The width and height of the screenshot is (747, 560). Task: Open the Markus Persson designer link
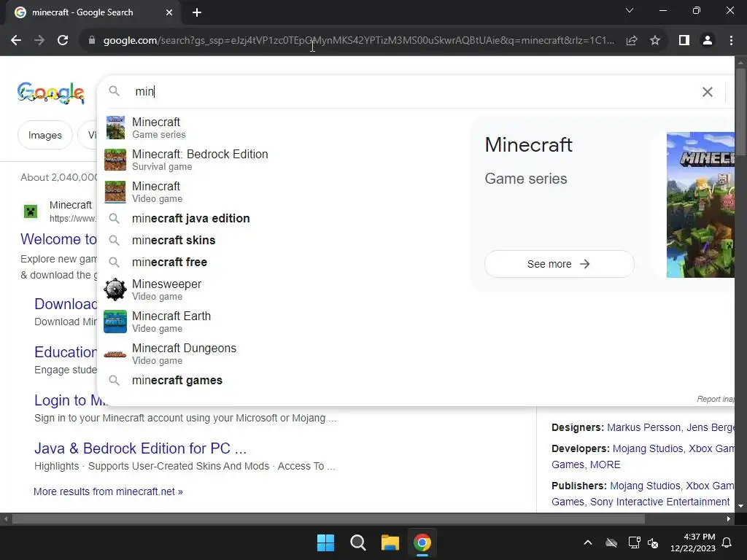(x=643, y=427)
